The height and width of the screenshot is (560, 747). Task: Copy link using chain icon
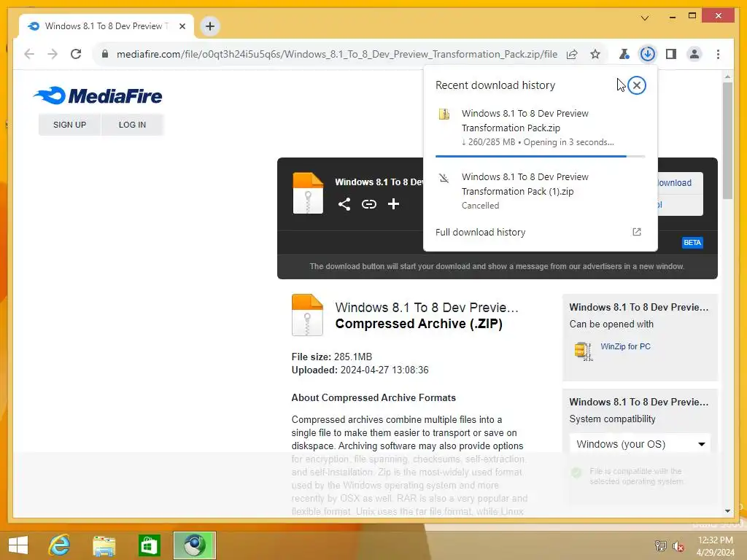(x=368, y=204)
